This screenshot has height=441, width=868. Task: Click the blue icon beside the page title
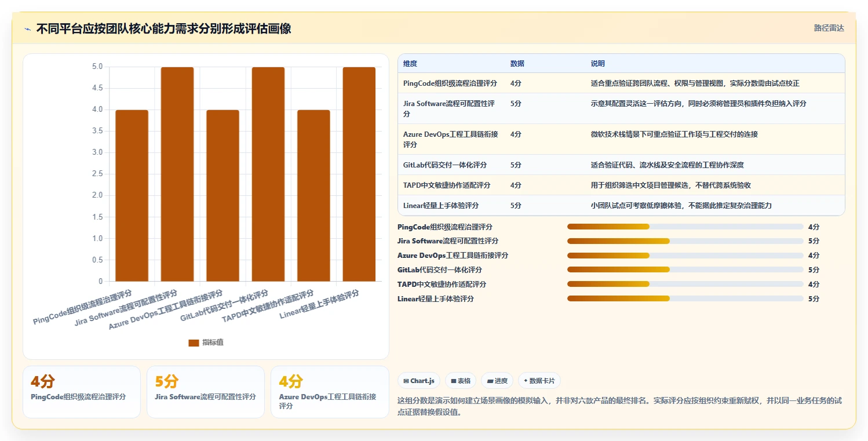tap(27, 29)
